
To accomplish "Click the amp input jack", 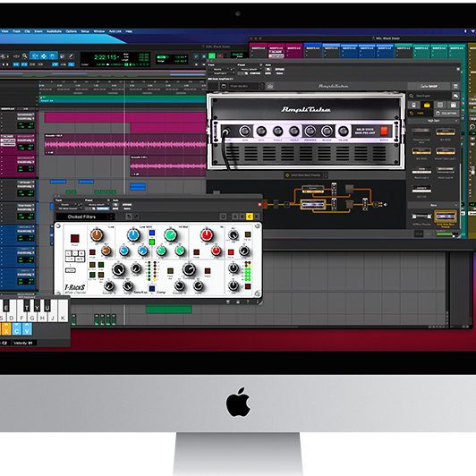I will click(x=225, y=132).
